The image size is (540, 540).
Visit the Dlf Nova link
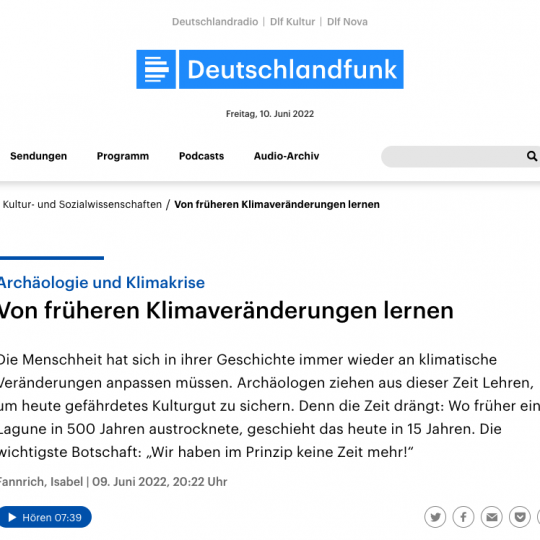click(x=347, y=22)
